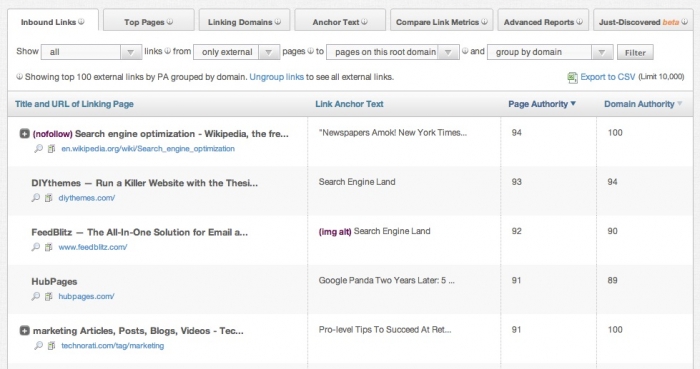Click page icon for technorati.com row
The width and height of the screenshot is (700, 369).
(x=52, y=345)
